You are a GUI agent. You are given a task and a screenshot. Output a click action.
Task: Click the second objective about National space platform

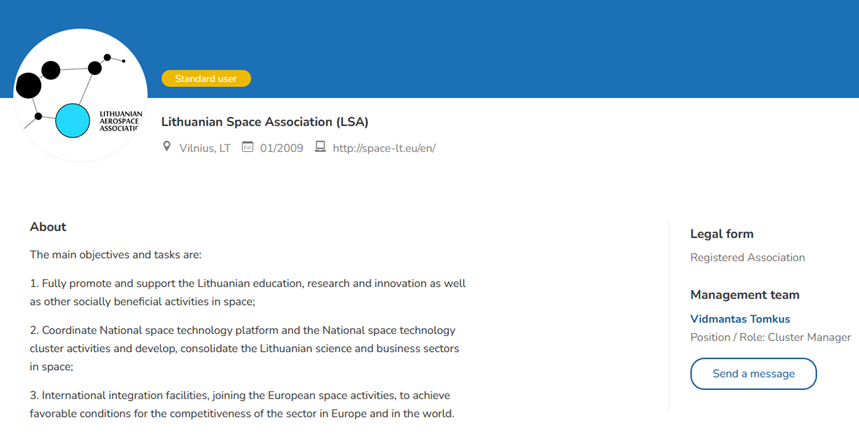(x=245, y=348)
